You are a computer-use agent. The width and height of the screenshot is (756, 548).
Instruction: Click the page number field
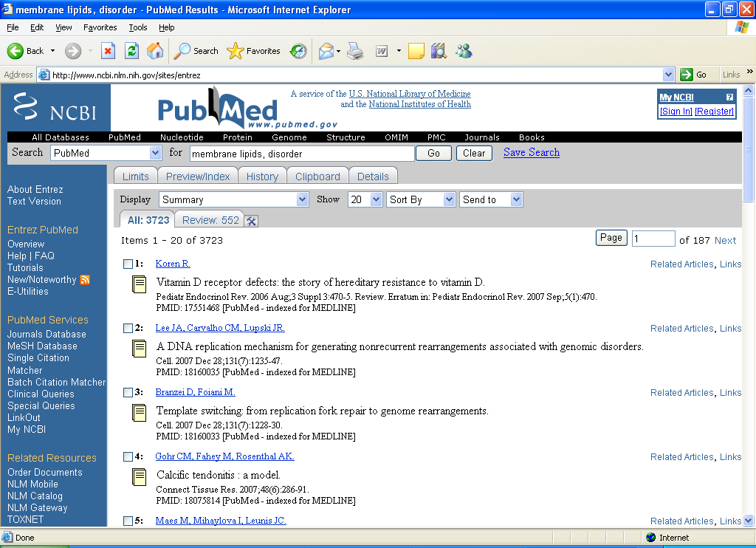tap(653, 239)
